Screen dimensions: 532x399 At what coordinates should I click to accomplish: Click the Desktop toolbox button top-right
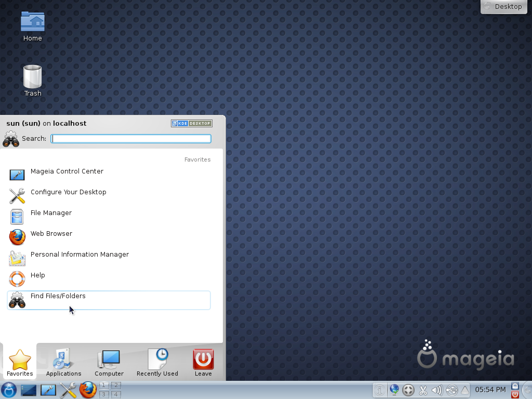tap(503, 7)
